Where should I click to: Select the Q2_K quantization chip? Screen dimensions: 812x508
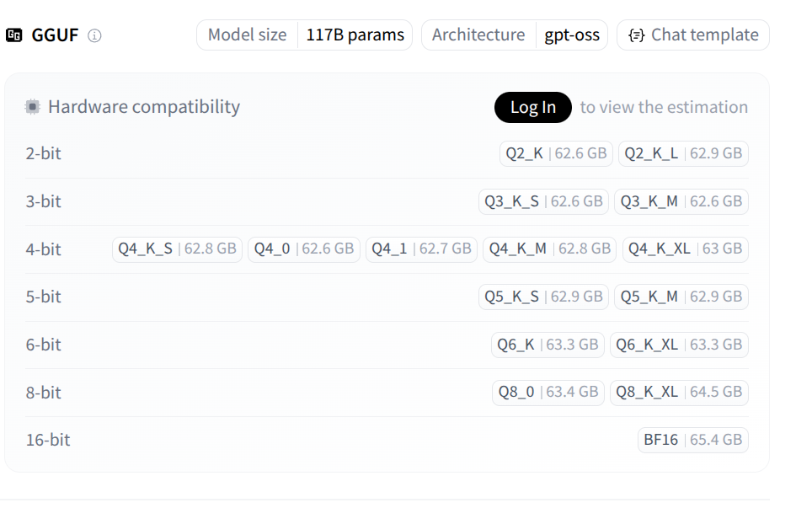coord(555,153)
